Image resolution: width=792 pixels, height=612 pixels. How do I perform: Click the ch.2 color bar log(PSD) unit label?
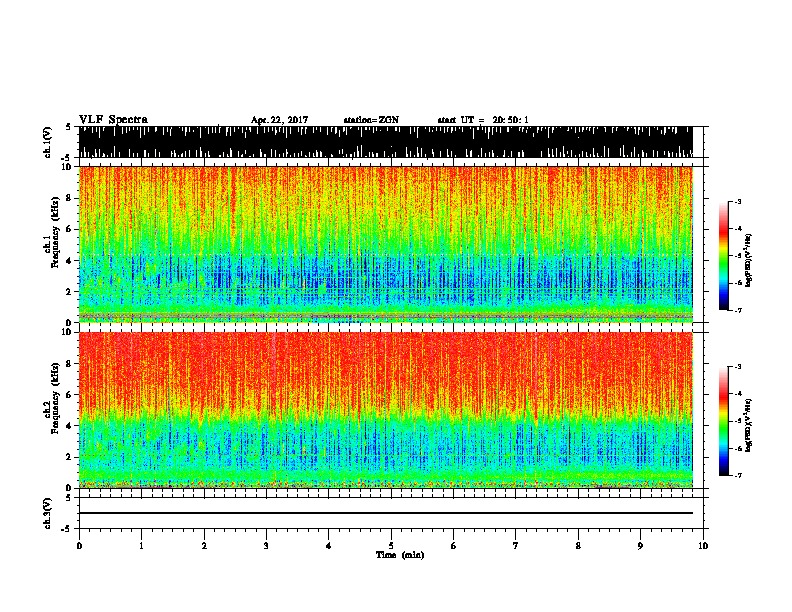(x=749, y=425)
